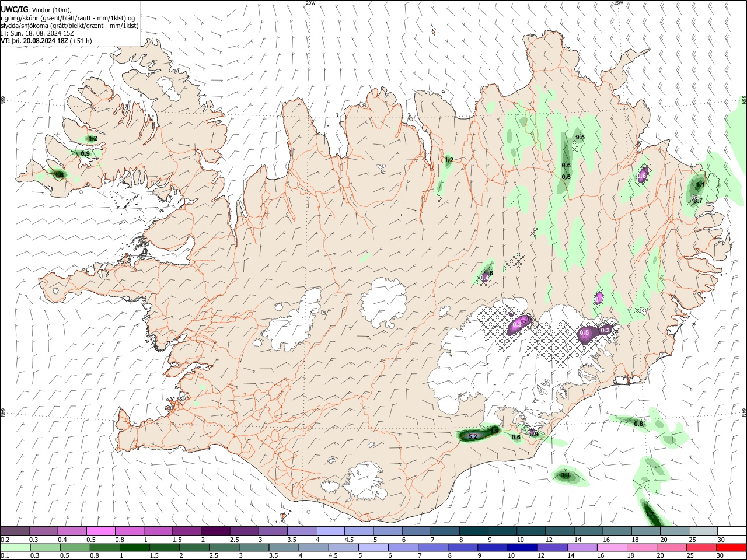Select the rigning/skúrir legend description line
The width and height of the screenshot is (747, 560).
click(x=68, y=18)
